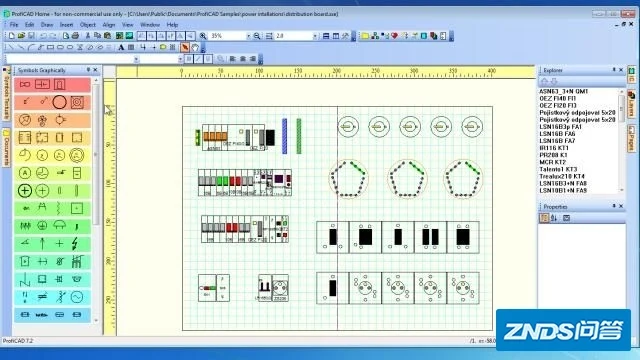This screenshot has height=360, width=640.
Task: Open the Insert menu
Action: click(x=67, y=25)
